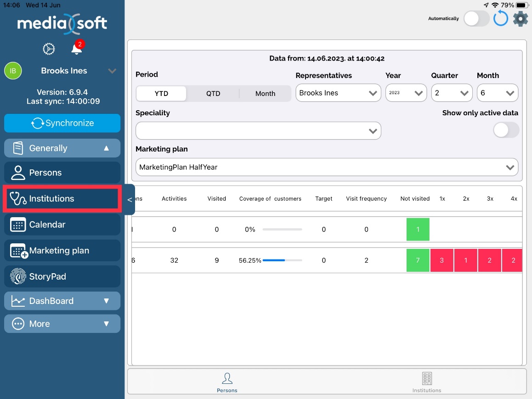Open Persons in the sidebar
Screen dimensions: 532x399
tap(62, 173)
